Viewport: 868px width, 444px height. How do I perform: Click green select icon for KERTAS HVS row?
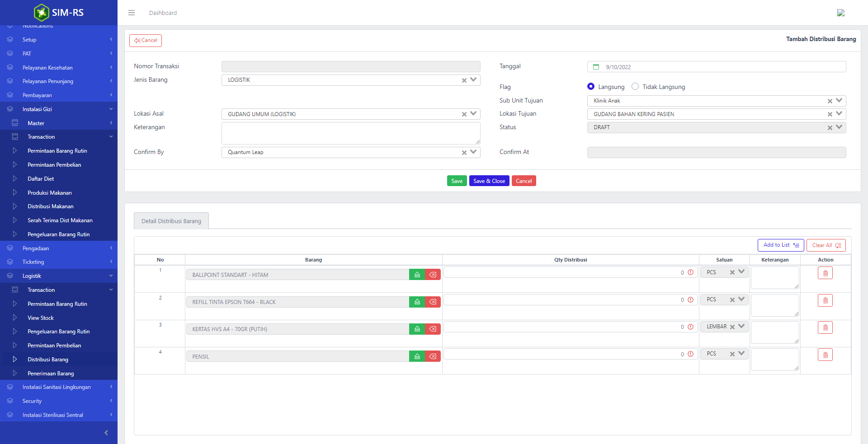417,329
